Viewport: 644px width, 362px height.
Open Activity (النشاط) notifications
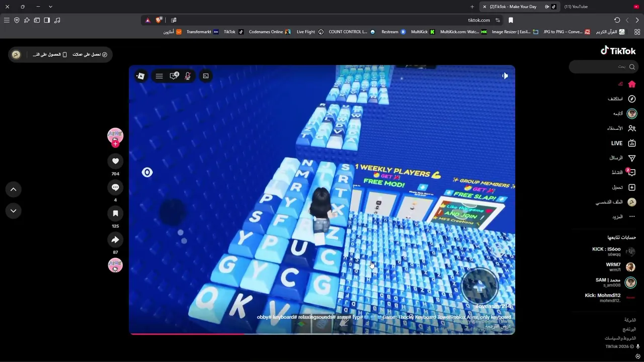(624, 172)
